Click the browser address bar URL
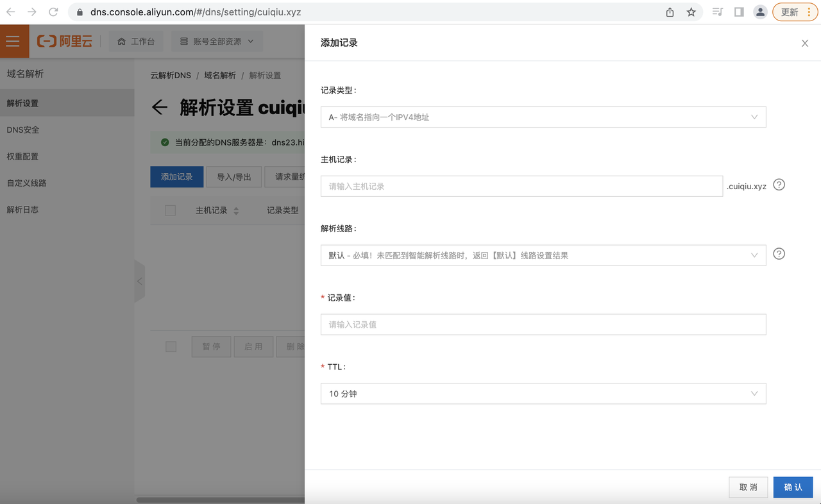This screenshot has width=821, height=504. pos(195,12)
